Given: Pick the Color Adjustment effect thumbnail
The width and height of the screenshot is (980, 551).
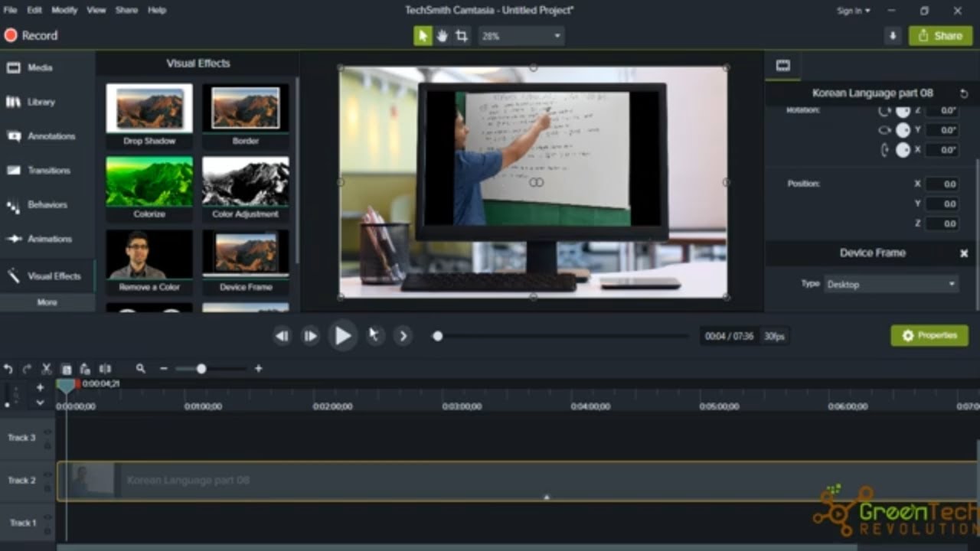Looking at the screenshot, I should coord(246,181).
